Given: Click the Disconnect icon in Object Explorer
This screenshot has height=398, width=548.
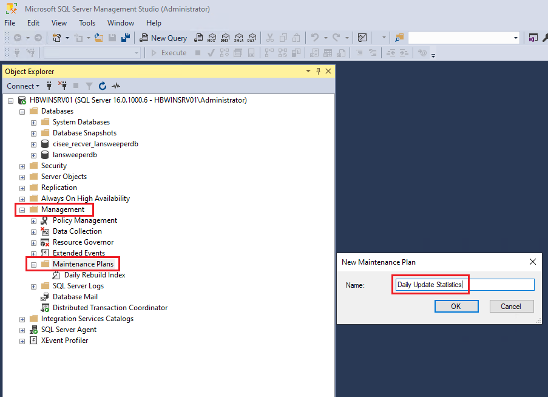Looking at the screenshot, I should [x=63, y=86].
